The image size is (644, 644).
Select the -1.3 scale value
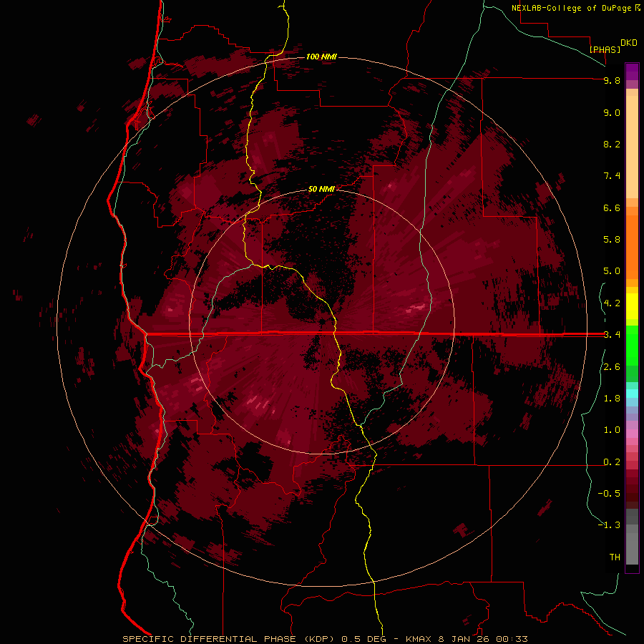(x=609, y=525)
